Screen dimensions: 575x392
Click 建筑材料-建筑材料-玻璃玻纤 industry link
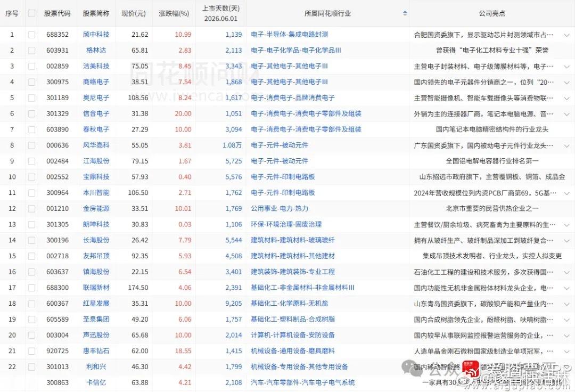click(293, 240)
